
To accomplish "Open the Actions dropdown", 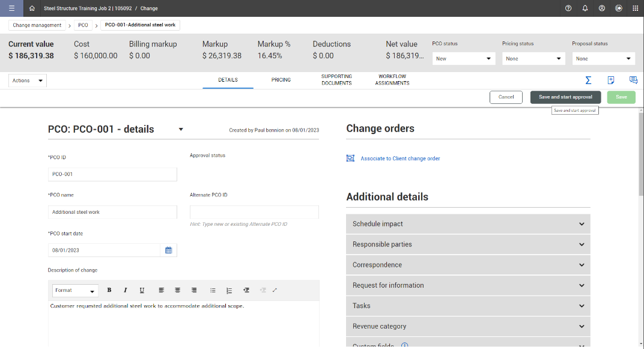I will tap(28, 80).
